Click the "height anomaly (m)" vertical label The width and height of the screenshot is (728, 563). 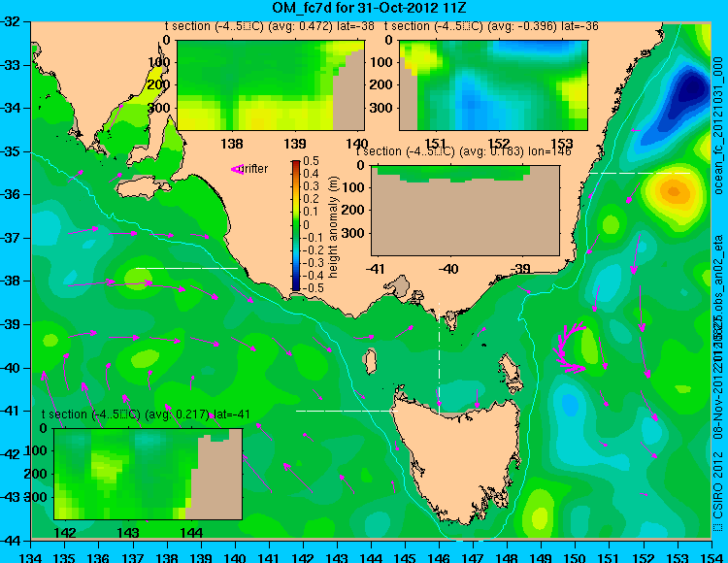[333, 227]
